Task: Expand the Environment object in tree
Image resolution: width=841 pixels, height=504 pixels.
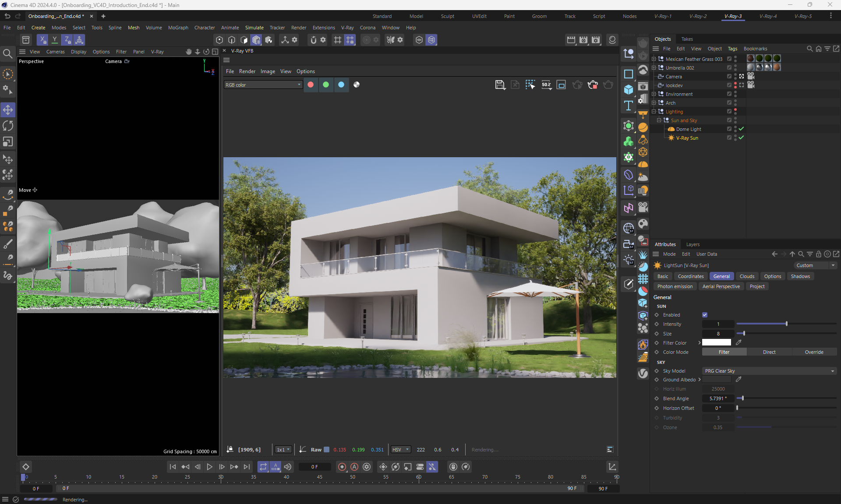Action: (x=654, y=94)
